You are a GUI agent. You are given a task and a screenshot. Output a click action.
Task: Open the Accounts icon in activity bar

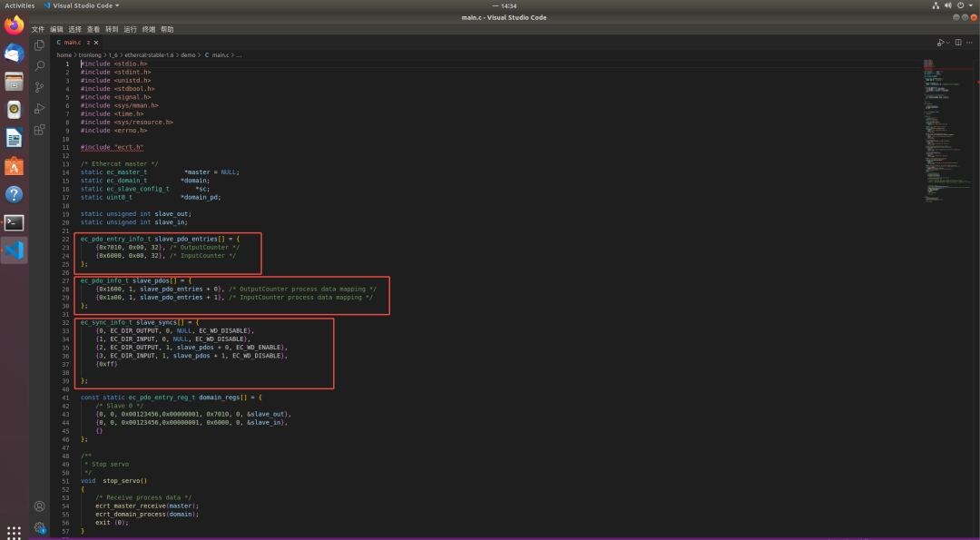[39, 506]
